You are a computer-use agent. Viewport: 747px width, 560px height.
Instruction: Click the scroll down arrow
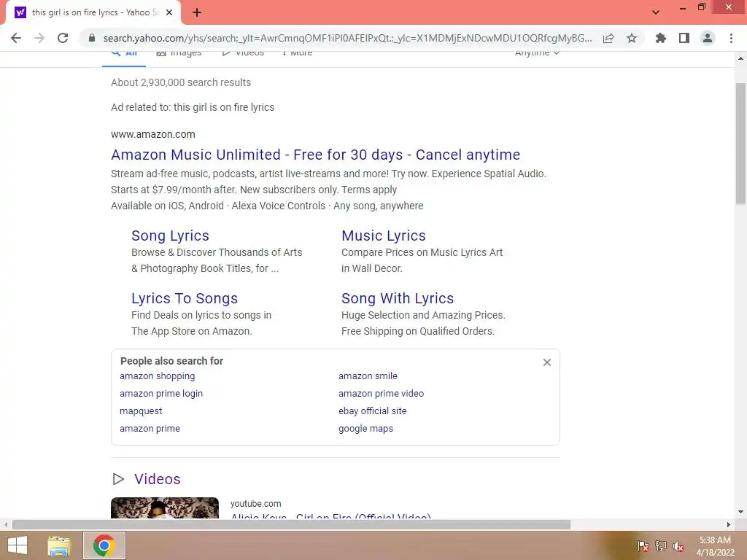[x=740, y=512]
